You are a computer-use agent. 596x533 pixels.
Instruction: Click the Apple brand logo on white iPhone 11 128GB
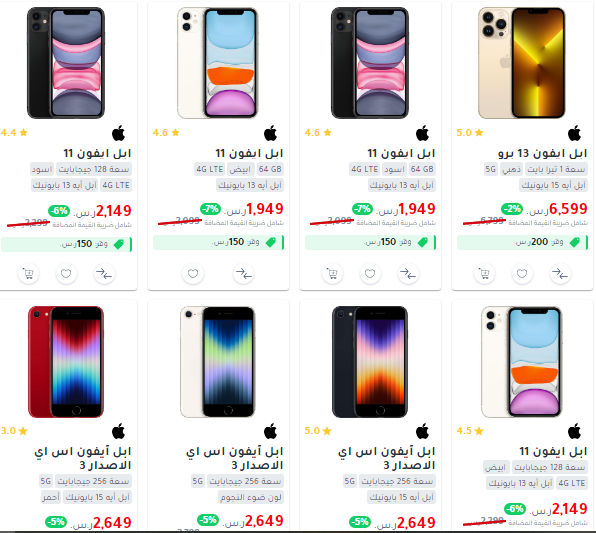click(575, 431)
